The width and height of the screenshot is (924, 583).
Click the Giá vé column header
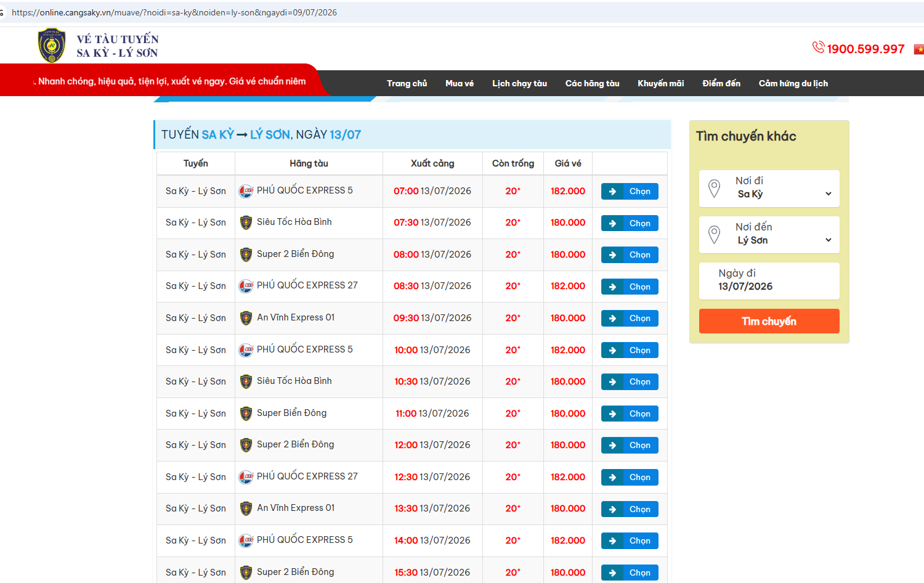click(568, 163)
